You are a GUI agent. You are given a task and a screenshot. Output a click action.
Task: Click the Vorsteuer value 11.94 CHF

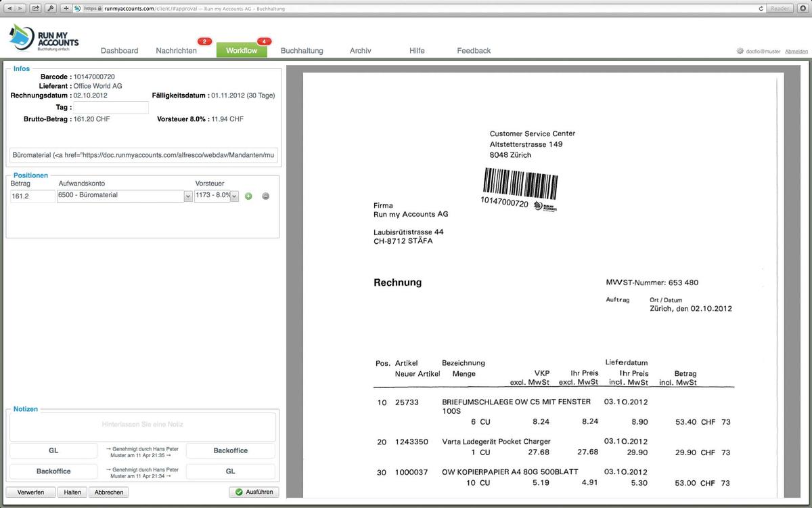click(227, 119)
